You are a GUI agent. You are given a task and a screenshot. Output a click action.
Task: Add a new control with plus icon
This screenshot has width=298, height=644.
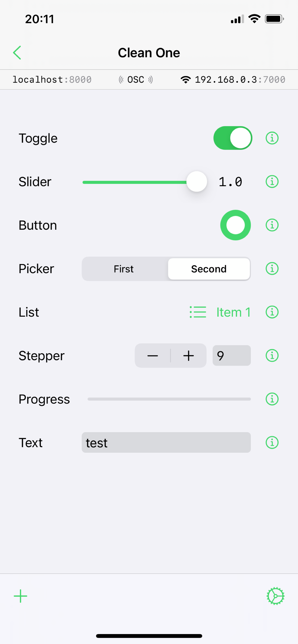[20, 596]
